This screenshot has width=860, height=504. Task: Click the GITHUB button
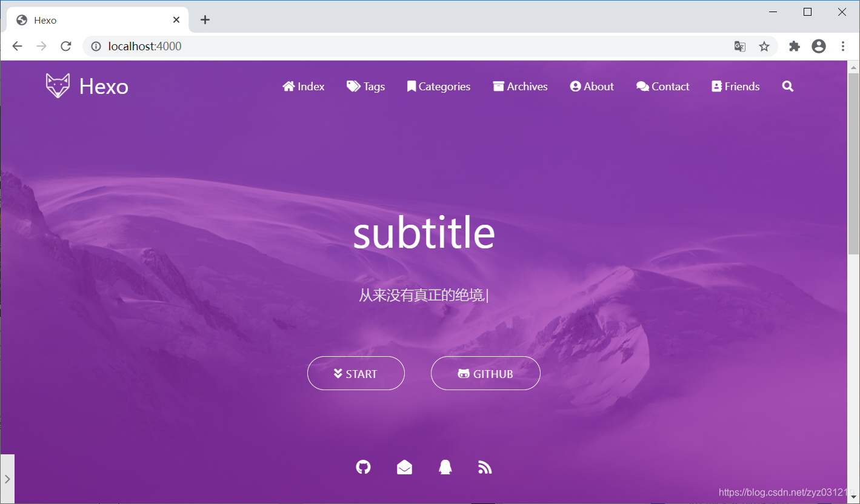485,373
